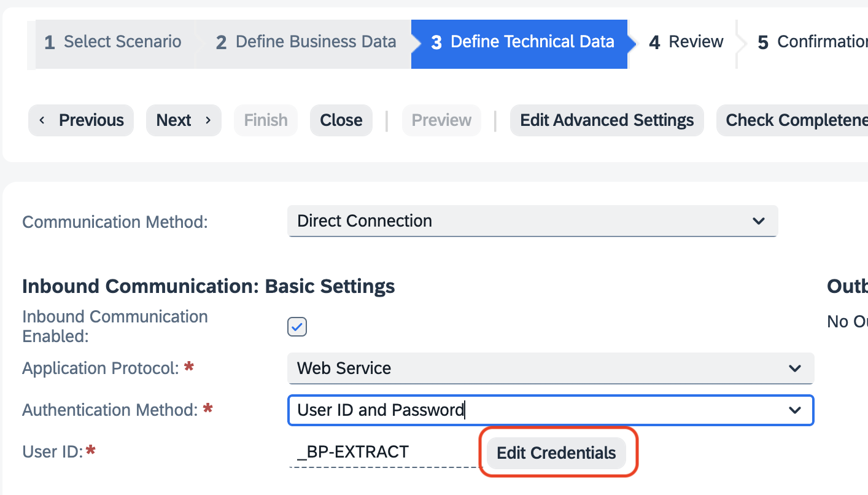Image resolution: width=868 pixels, height=495 pixels.
Task: Toggle the Inbound Communication Enabled checkbox
Action: [x=296, y=327]
